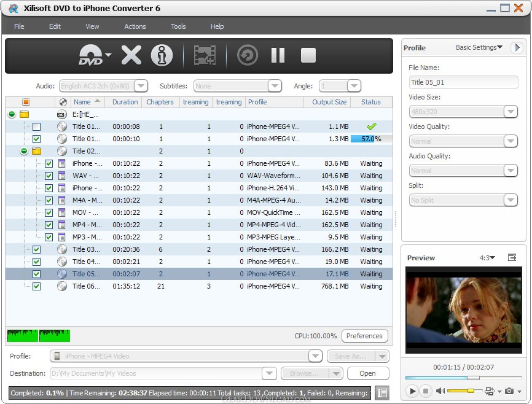Open the Subtitles dropdown
Image resolution: width=532 pixels, height=404 pixels.
click(x=275, y=86)
